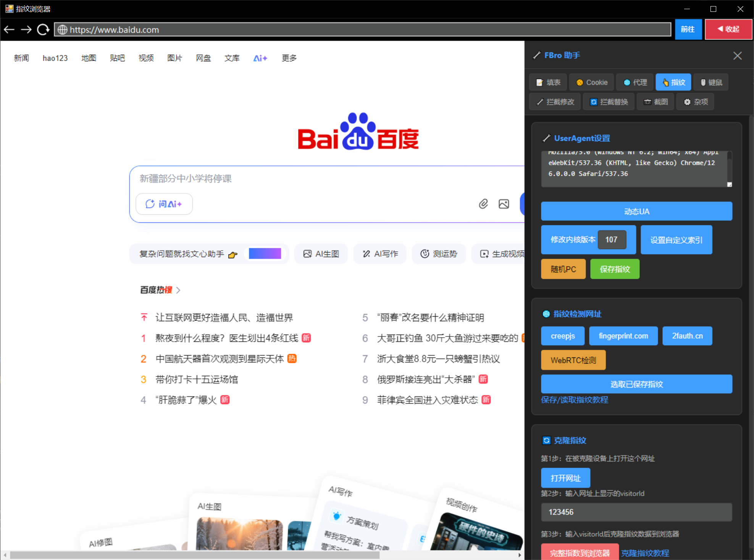The height and width of the screenshot is (560, 754).
Task: Open 贴吧 in Baidu top navigation
Action: (117, 58)
